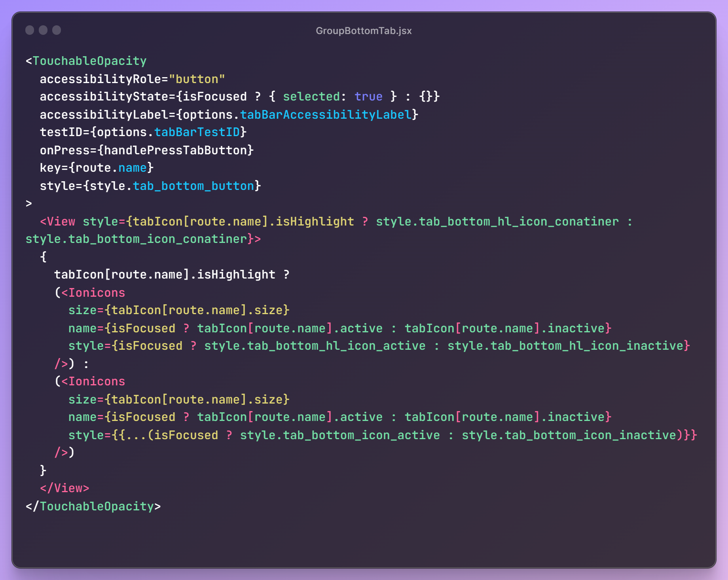Click style.tab_bottom_hl_icon_active text
Image resolution: width=728 pixels, height=580 pixels.
coord(315,346)
